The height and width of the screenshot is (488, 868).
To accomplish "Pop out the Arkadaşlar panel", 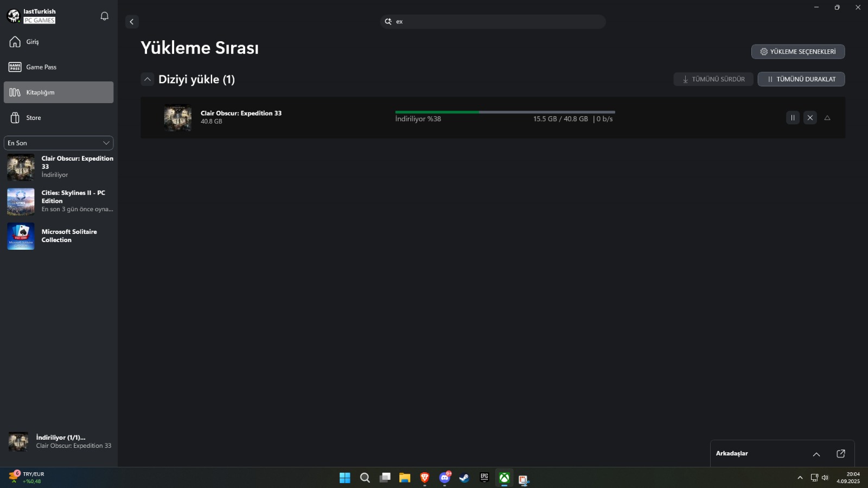I will 841,454.
